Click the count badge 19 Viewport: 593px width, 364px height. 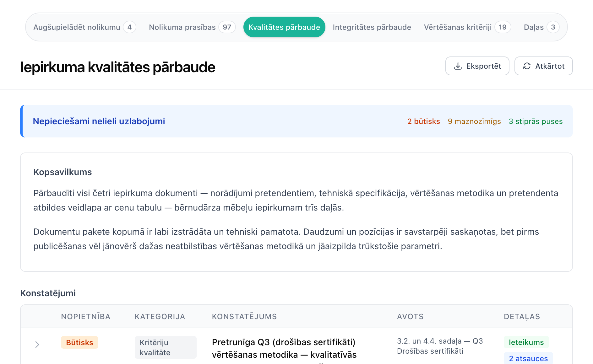[503, 27]
